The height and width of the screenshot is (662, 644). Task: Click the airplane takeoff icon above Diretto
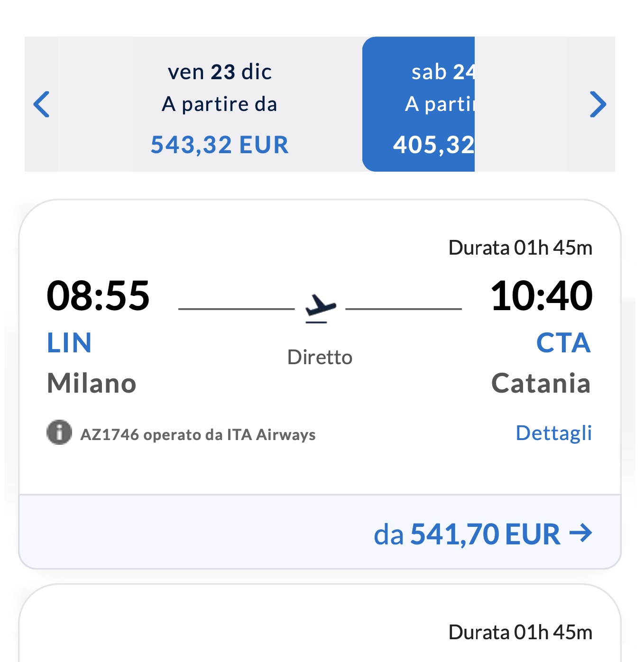(x=321, y=307)
